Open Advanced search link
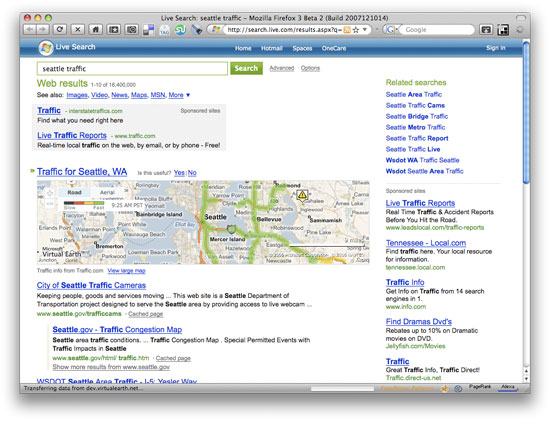The height and width of the screenshot is (421, 550). (x=282, y=68)
